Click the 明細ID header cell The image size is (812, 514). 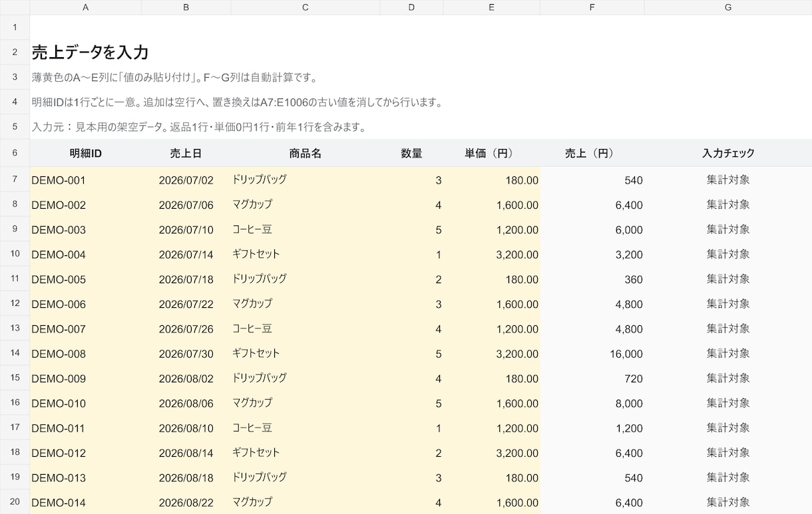pos(86,154)
